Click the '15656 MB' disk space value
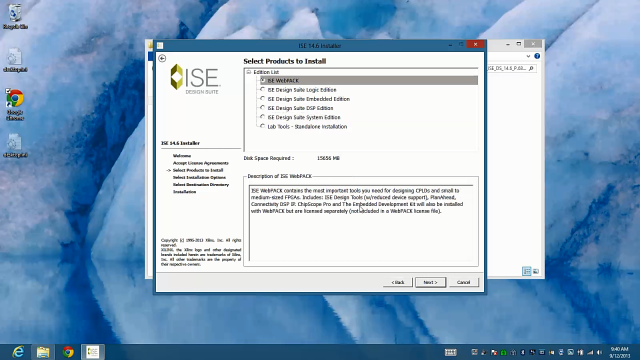 [328, 158]
